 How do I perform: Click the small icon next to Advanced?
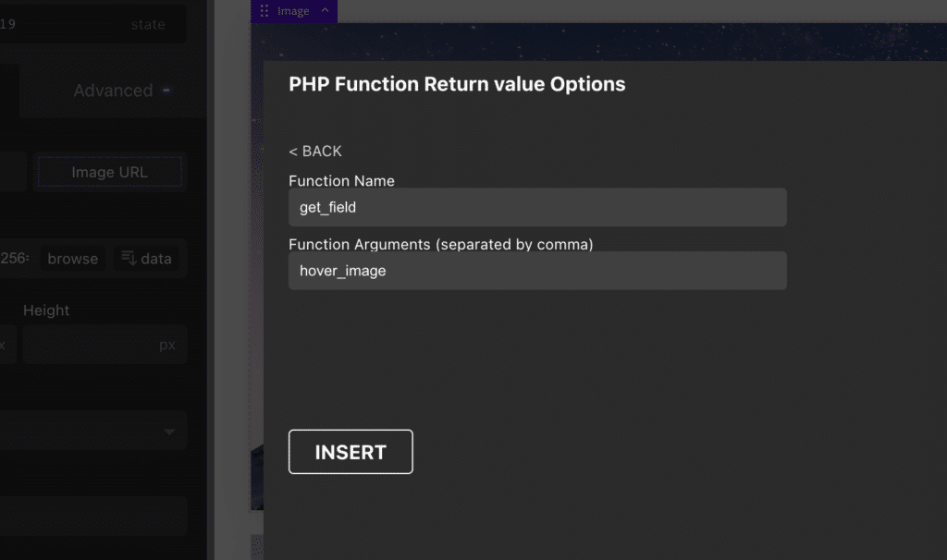tap(166, 91)
